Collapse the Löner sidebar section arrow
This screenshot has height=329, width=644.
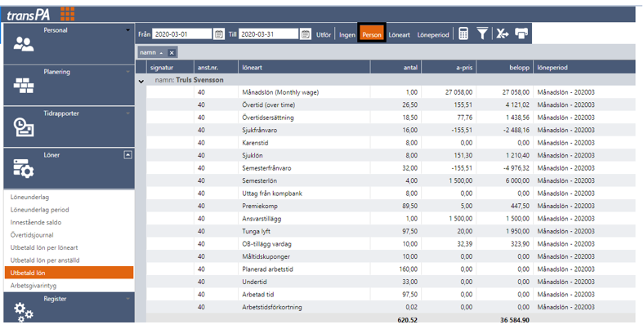tap(127, 154)
